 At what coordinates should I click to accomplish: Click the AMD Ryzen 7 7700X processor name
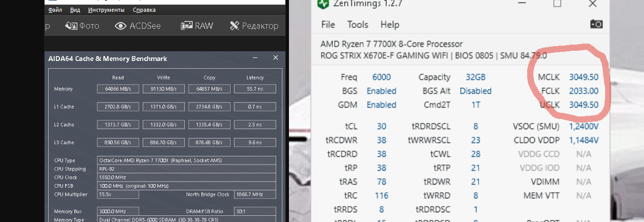point(391,44)
